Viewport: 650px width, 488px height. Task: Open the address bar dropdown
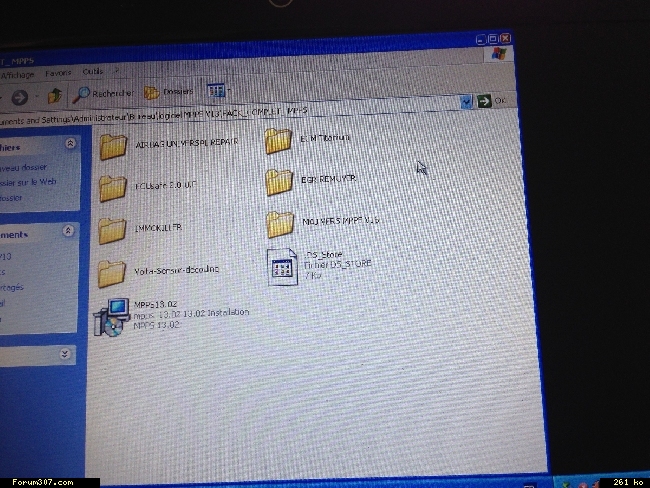[x=466, y=101]
